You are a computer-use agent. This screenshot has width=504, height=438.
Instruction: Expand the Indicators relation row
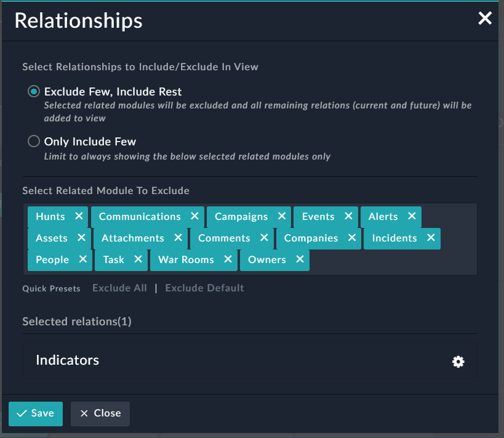pyautogui.click(x=68, y=360)
